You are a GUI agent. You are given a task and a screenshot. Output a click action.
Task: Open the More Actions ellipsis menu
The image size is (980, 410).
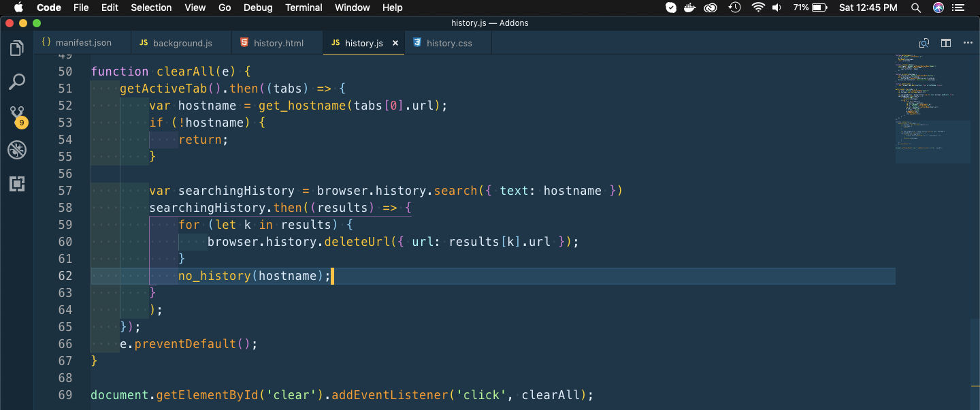[x=968, y=43]
